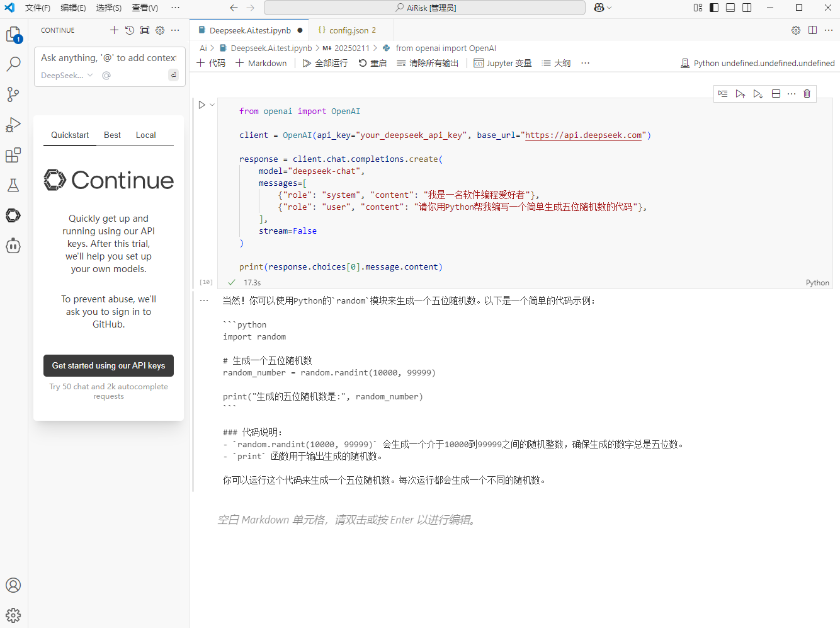The height and width of the screenshot is (628, 840).
Task: Add context with the @ icon
Action: (106, 75)
